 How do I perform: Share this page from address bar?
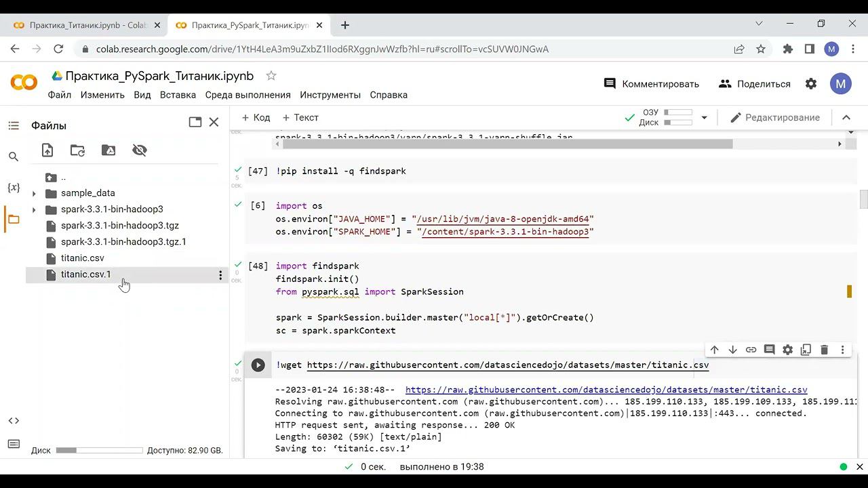click(x=739, y=49)
